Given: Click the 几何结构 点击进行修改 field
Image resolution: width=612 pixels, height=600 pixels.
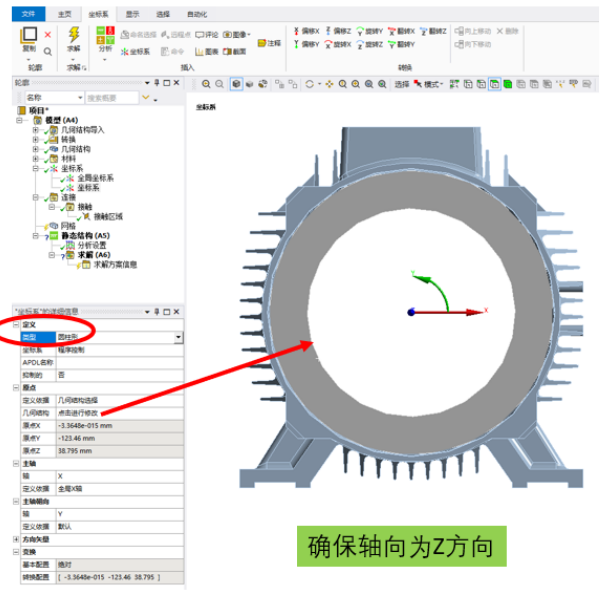Looking at the screenshot, I should pos(119,413).
